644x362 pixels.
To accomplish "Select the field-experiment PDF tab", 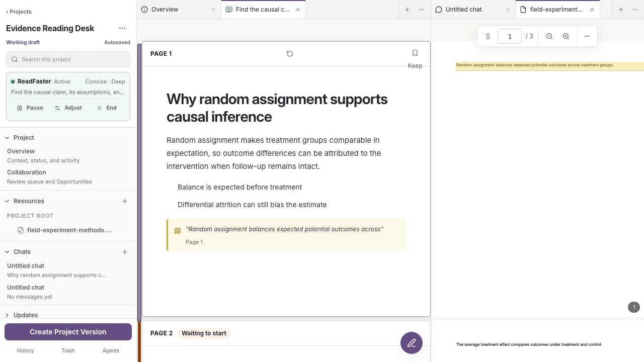I will 557,10.
